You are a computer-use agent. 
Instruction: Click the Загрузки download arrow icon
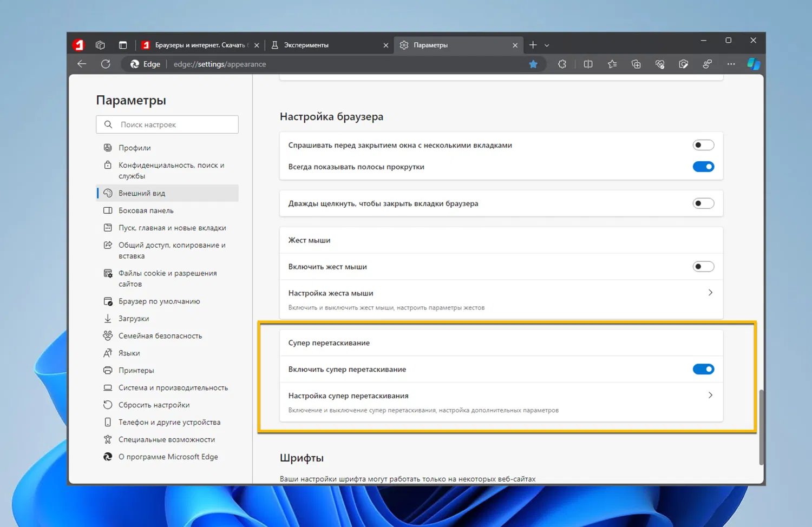tap(108, 319)
